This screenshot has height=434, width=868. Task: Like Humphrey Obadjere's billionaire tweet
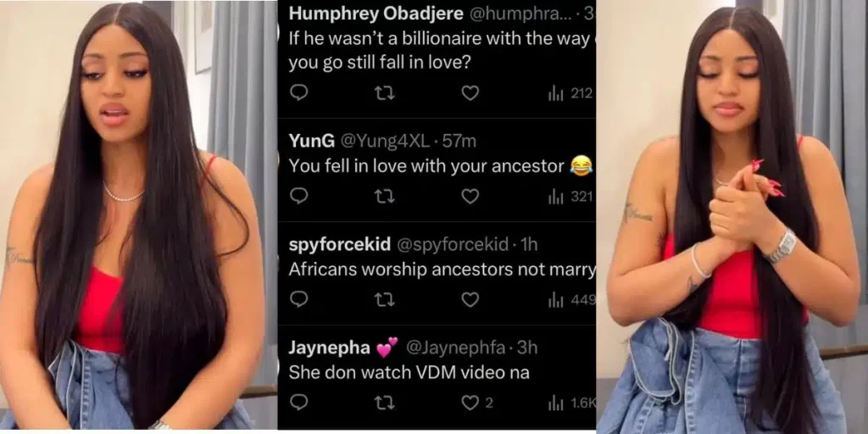[x=470, y=93]
